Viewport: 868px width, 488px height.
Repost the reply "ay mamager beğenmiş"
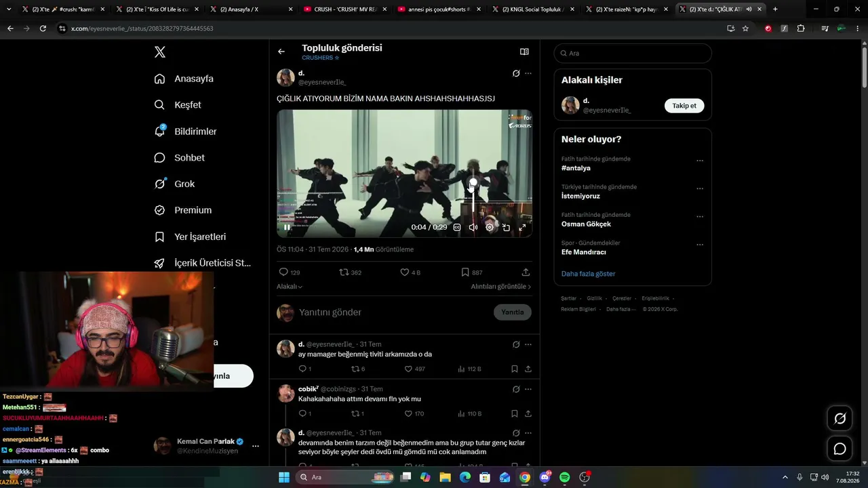coord(357,369)
